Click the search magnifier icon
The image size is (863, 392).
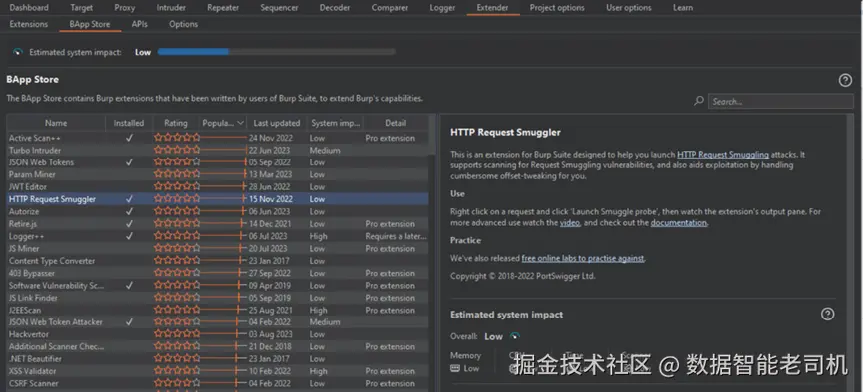tap(699, 101)
